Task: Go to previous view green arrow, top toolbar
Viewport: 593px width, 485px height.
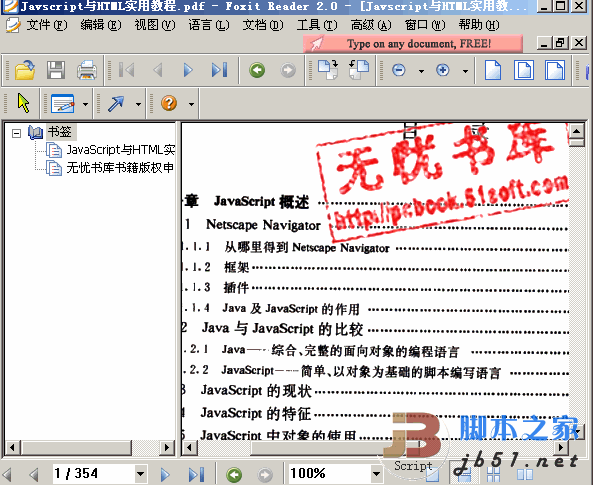Action: [x=257, y=70]
